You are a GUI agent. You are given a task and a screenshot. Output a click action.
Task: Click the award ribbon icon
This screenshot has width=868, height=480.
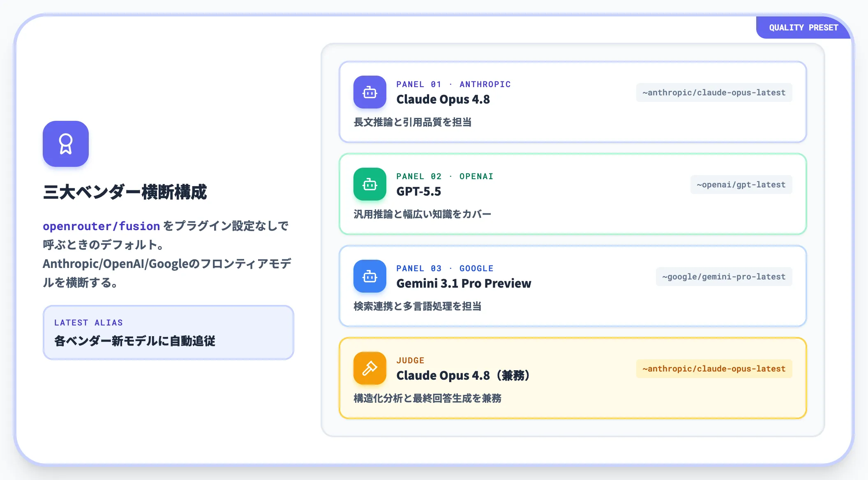click(66, 144)
